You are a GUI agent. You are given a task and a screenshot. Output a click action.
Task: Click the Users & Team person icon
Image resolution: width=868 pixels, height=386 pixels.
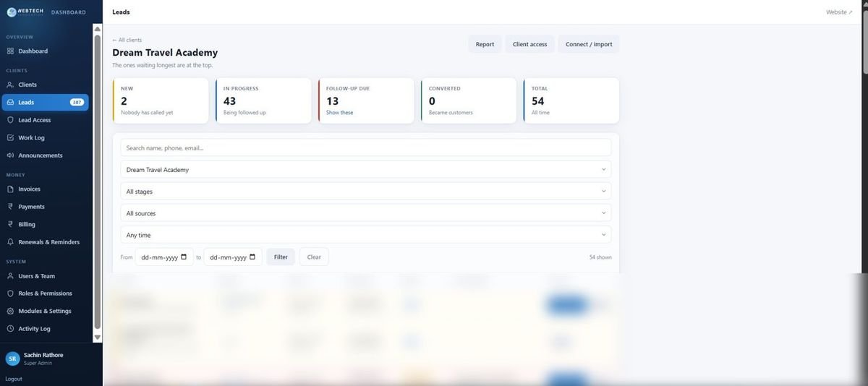click(10, 276)
